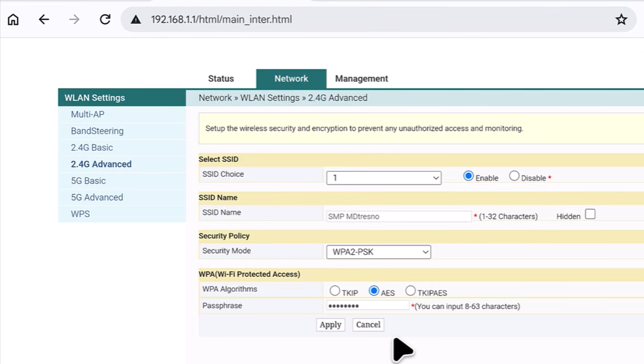Open Multi-AP in the sidebar

[87, 114]
